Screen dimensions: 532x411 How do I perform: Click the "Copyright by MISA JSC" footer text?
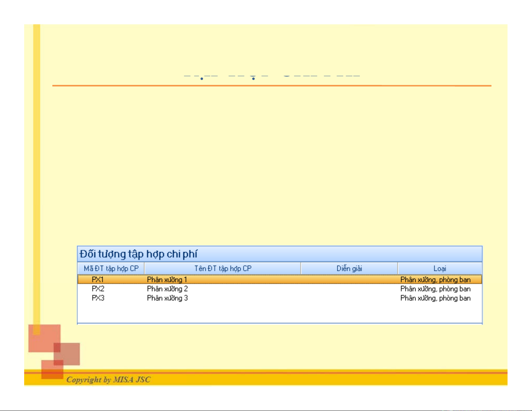108,379
